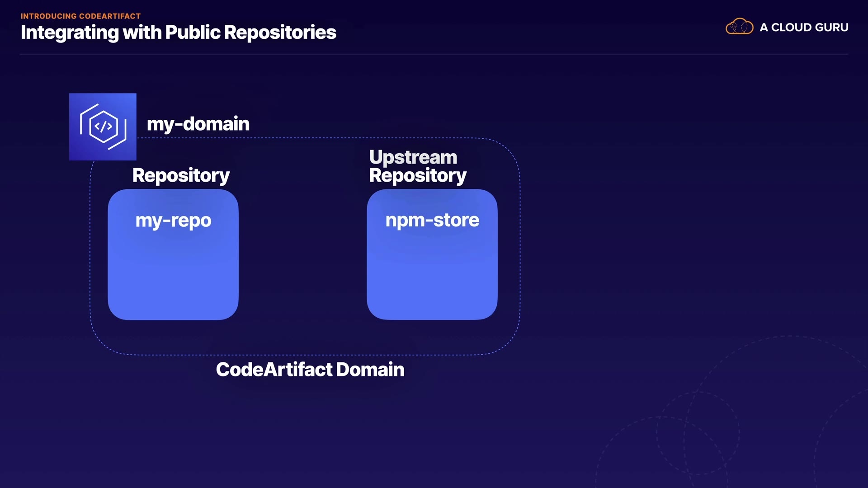Click the code brackets symbol inside hexagon
This screenshot has height=488, width=868.
point(103,127)
